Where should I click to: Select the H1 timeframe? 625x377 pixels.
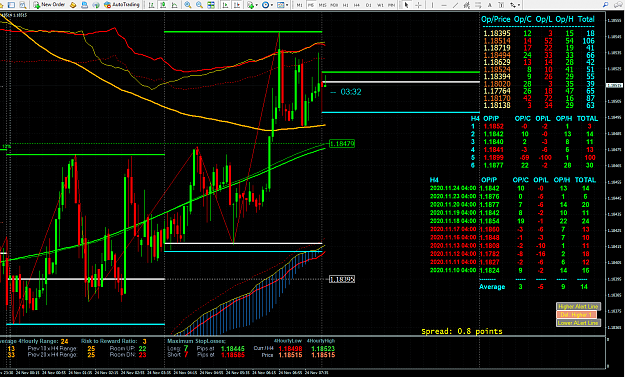[346, 5]
